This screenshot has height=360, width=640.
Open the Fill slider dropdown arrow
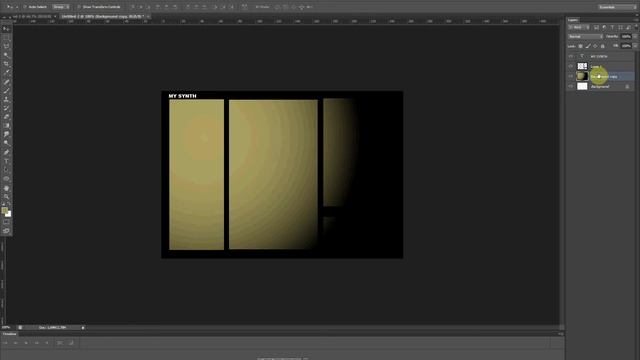click(635, 46)
